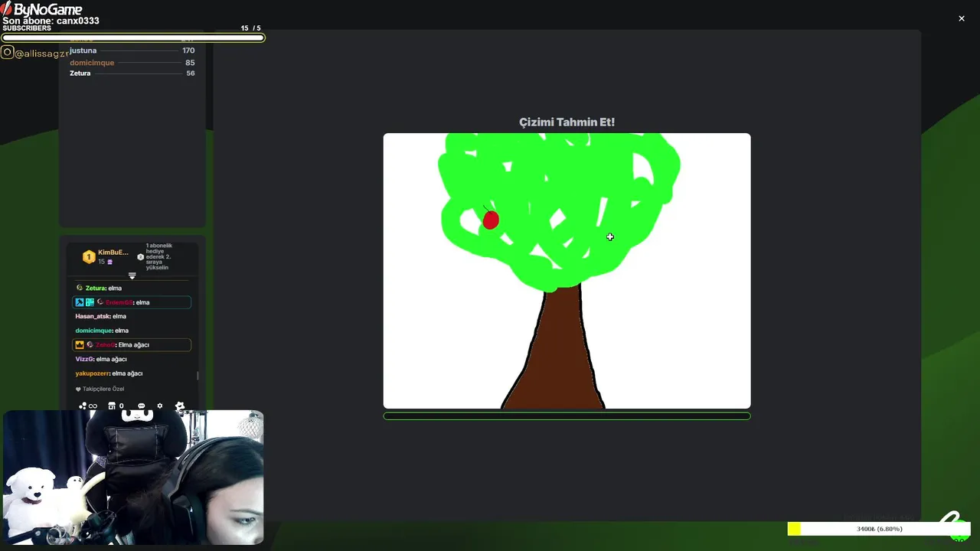Click the subscribers goal progress bar
Screen dimensions: 980x551
pos(132,37)
